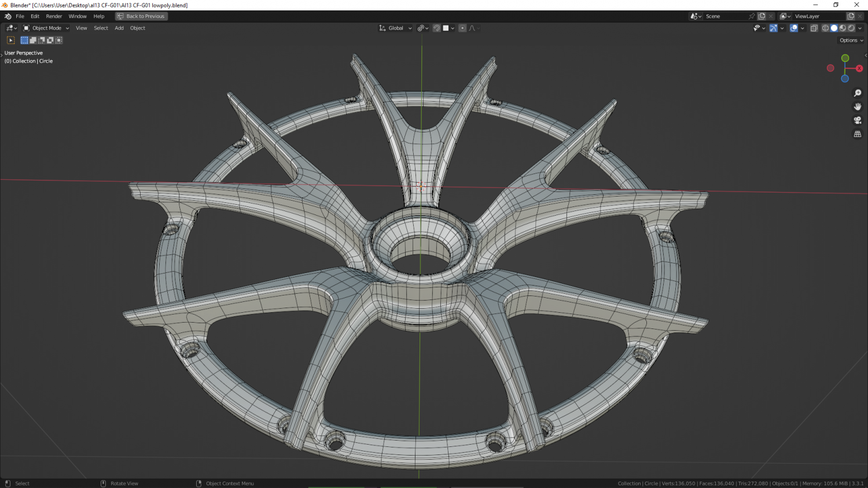868x488 pixels.
Task: Open the viewport Select menu
Action: [101, 28]
